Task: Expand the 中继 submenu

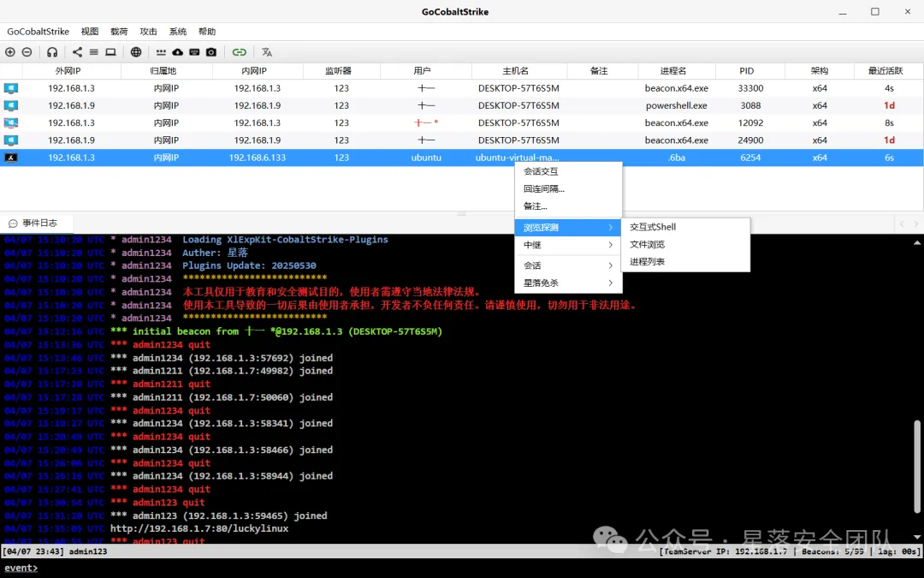Action: coord(568,245)
